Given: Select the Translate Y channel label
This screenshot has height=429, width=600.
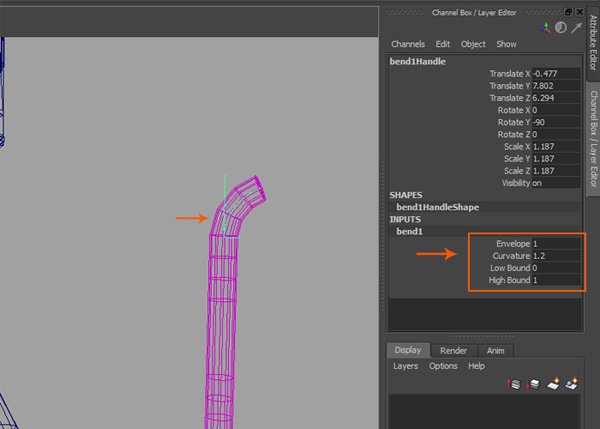Looking at the screenshot, I should click(x=510, y=86).
